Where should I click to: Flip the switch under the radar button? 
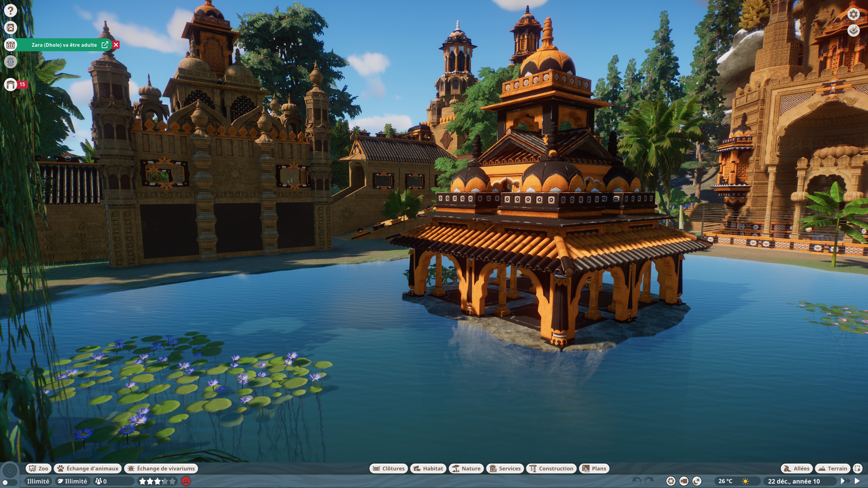pos(9,482)
